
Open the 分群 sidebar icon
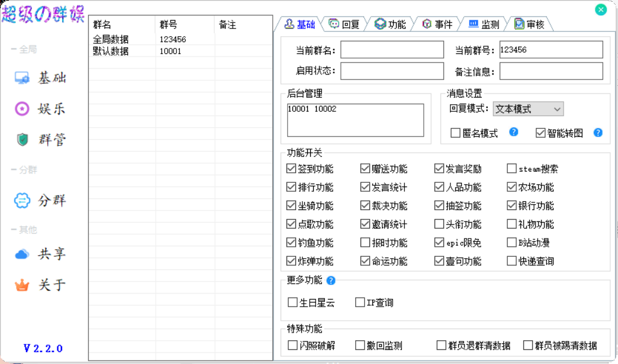click(x=22, y=201)
